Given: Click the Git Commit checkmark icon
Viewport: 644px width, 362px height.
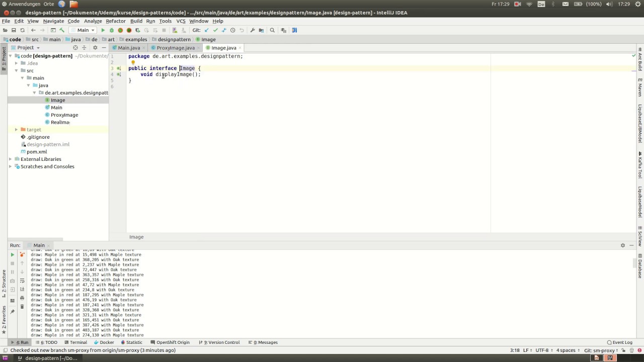Looking at the screenshot, I should click(x=215, y=30).
